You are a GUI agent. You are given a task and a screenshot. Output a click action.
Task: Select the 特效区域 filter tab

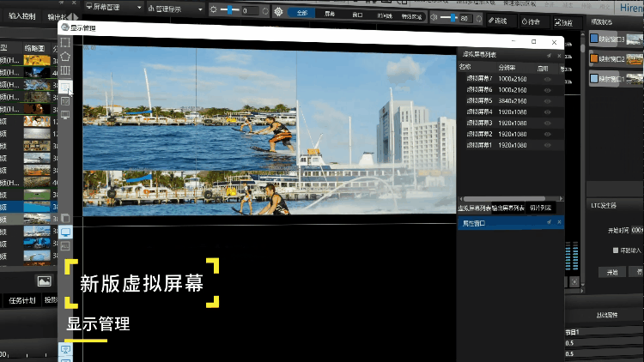[411, 17]
